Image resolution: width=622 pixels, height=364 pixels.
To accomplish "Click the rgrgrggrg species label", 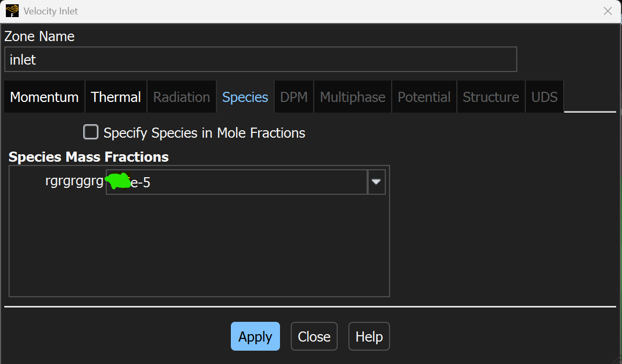I will tap(74, 182).
